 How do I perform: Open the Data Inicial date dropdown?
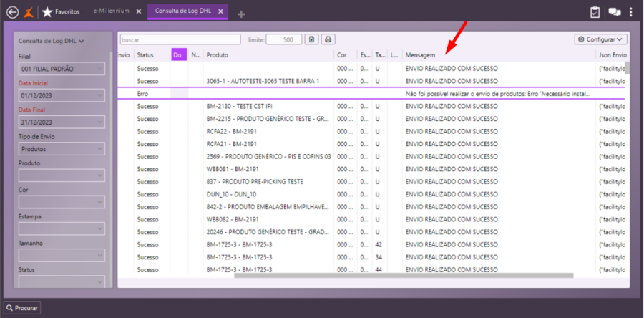[62, 95]
